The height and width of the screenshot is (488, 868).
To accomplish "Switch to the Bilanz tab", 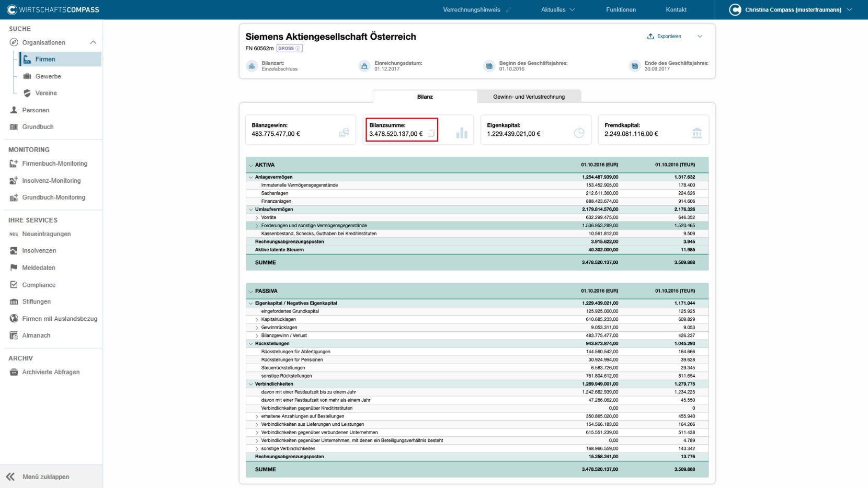I will coord(425,97).
